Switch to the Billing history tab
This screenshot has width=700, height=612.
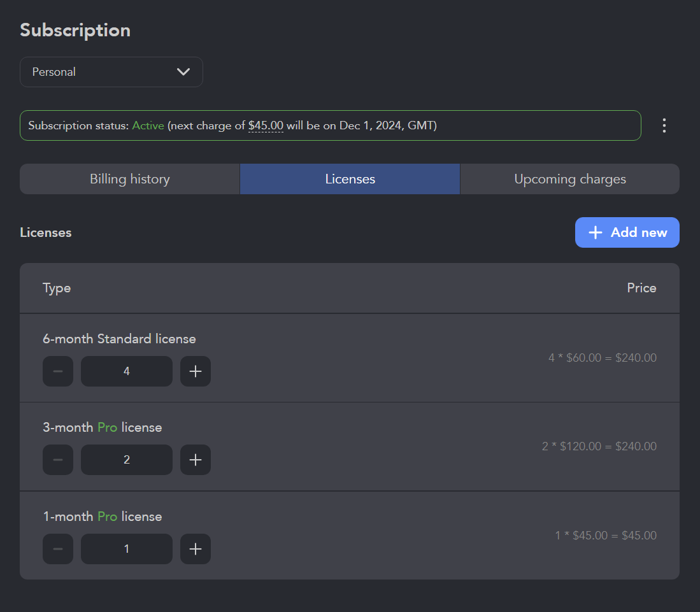pyautogui.click(x=130, y=179)
